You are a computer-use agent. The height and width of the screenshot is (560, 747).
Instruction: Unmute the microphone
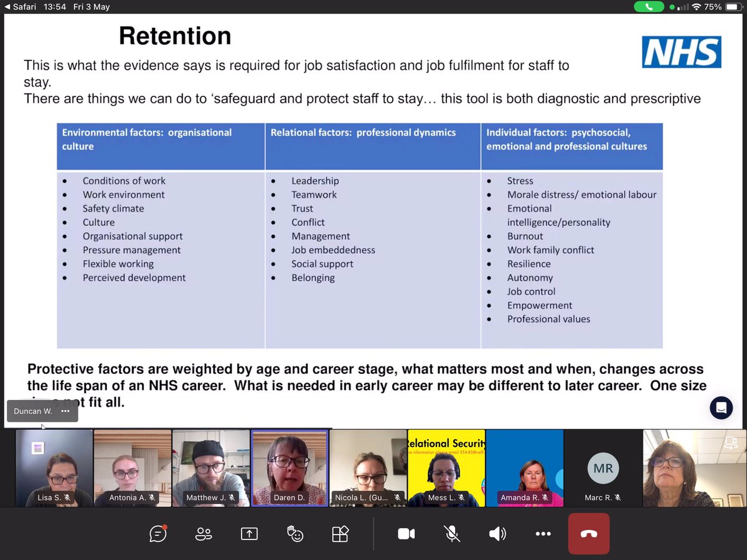(452, 533)
